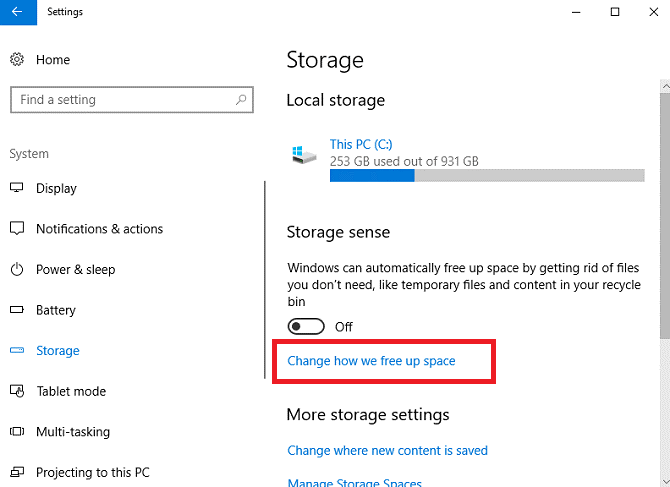This screenshot has height=487, width=670.
Task: Open Tablet mode settings
Action: point(71,391)
